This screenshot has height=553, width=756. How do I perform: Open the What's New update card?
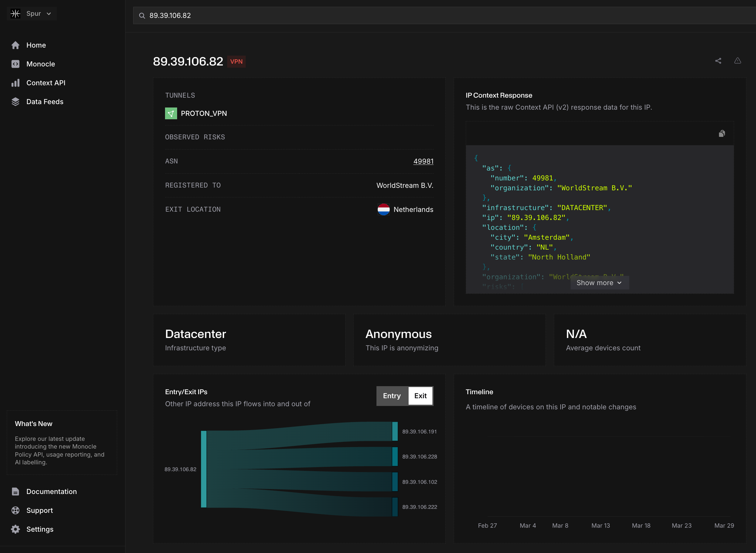(62, 442)
